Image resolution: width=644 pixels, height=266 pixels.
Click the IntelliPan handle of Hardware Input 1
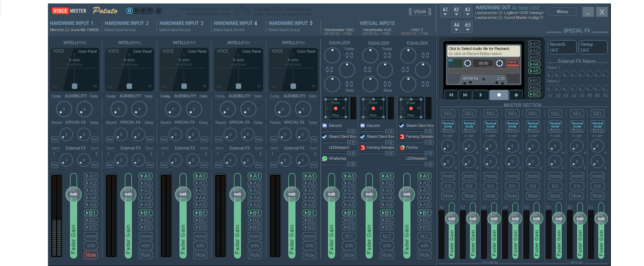(75, 86)
